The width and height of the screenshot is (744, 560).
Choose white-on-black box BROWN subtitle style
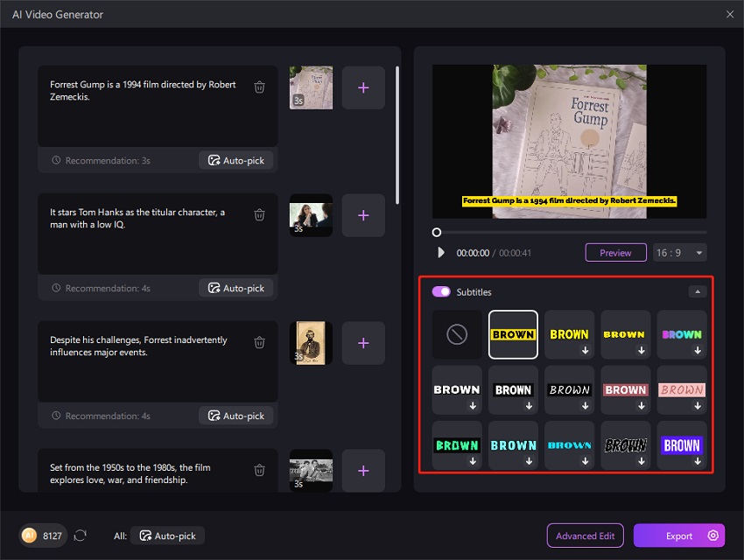click(x=513, y=389)
